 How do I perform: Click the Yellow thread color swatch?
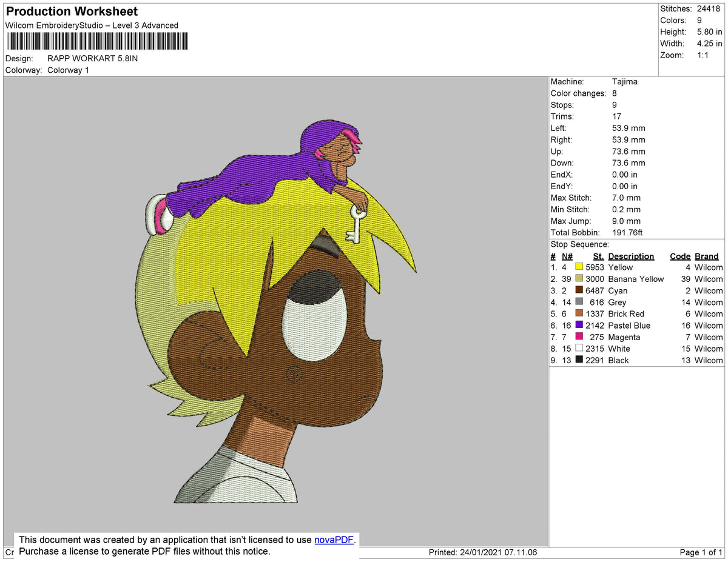click(579, 267)
